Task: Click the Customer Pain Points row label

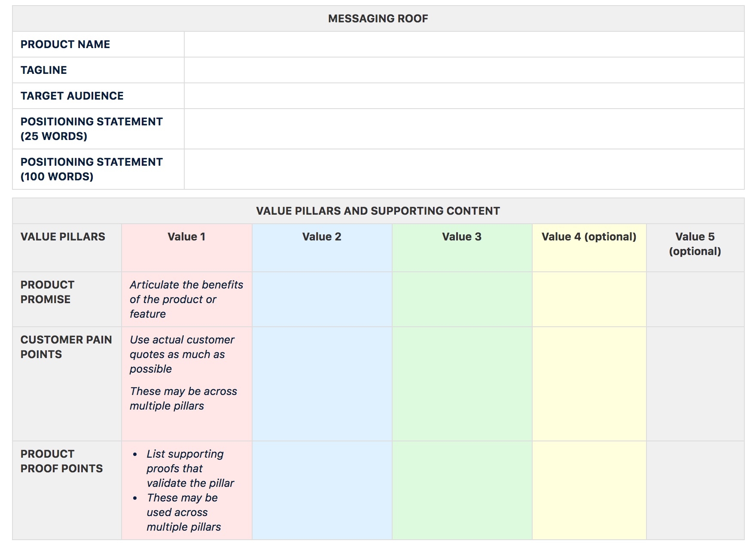Action: pos(66,347)
